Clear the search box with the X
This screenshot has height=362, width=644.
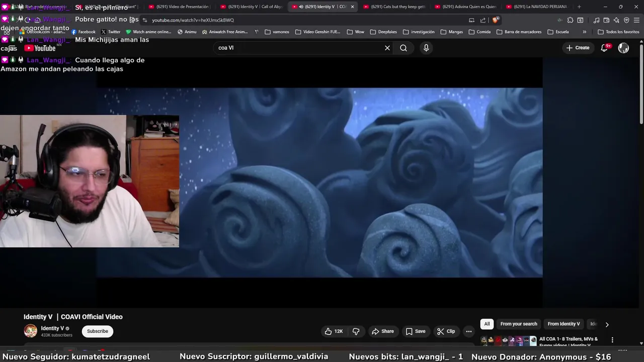coord(387,48)
